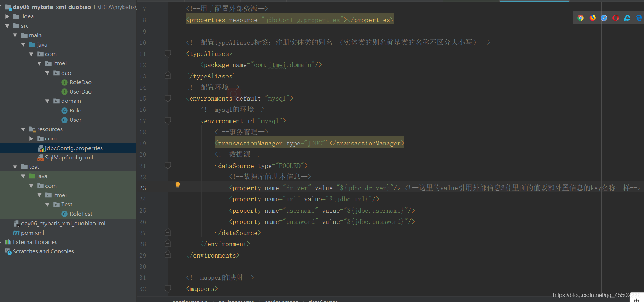Expand the .idea folder

[7, 16]
